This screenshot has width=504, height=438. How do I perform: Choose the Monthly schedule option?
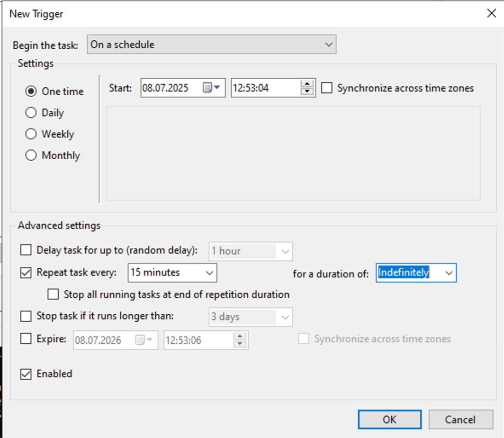(31, 155)
